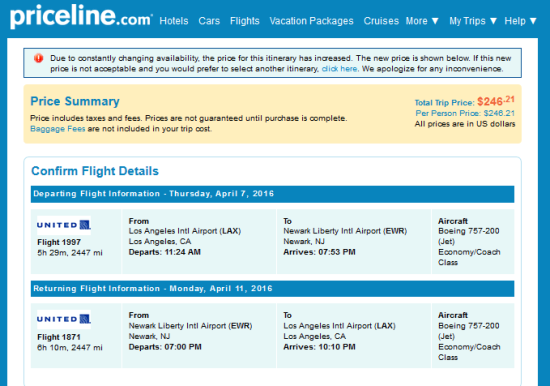Click United logo on returning flight
Screen dimensions: 550x386
[x=64, y=319]
